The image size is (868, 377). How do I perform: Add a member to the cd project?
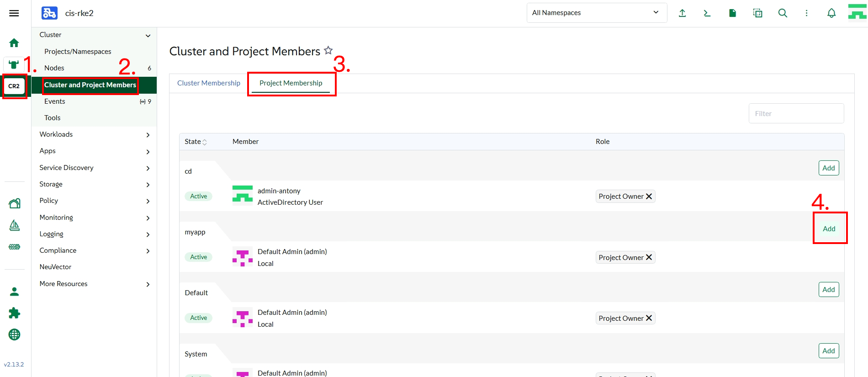[x=829, y=168]
